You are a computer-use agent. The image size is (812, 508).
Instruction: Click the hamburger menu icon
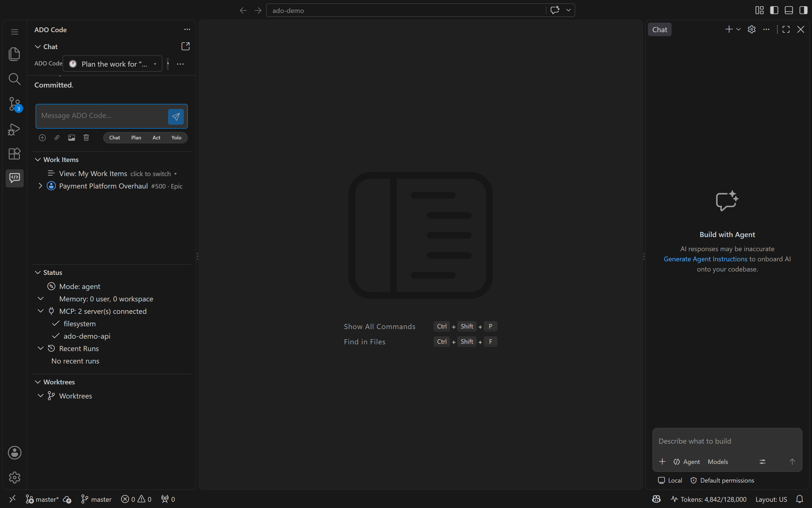(x=14, y=32)
